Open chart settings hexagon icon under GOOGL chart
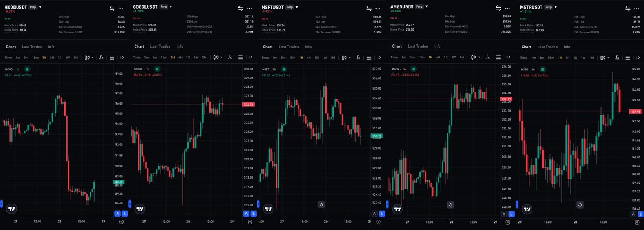 click(250, 222)
